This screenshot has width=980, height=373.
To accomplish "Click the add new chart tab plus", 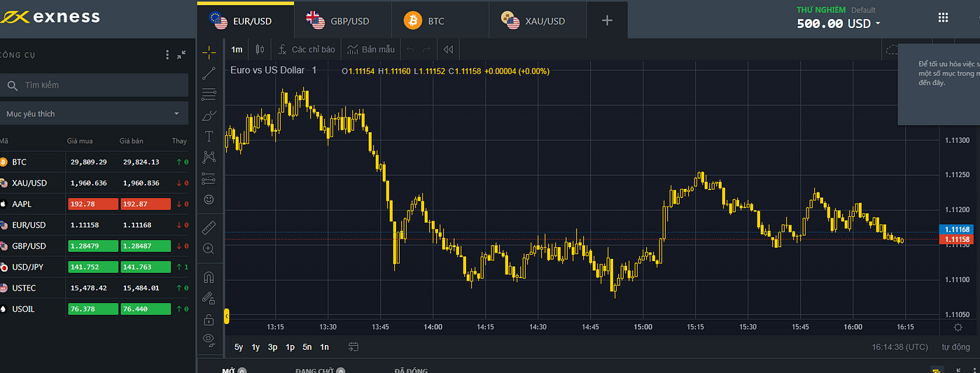I will (607, 20).
